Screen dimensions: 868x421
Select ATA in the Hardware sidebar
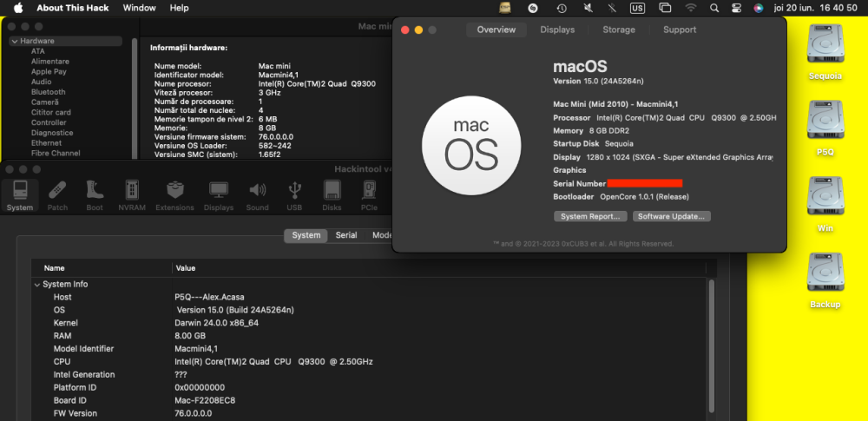(x=38, y=51)
